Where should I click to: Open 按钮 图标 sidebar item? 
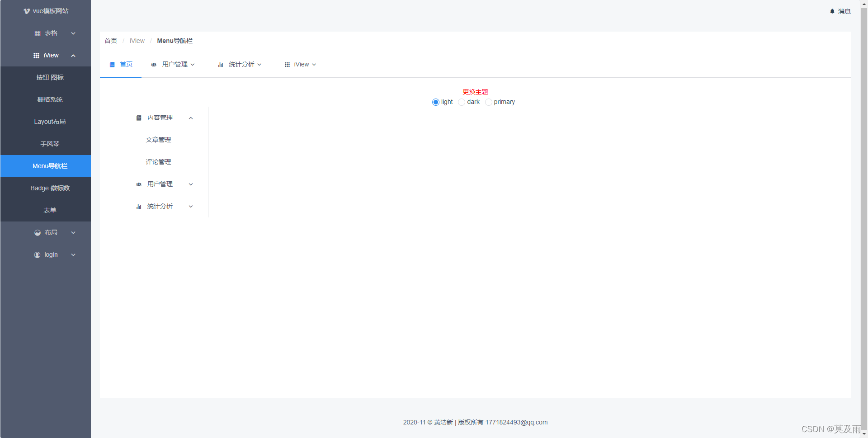pyautogui.click(x=46, y=78)
